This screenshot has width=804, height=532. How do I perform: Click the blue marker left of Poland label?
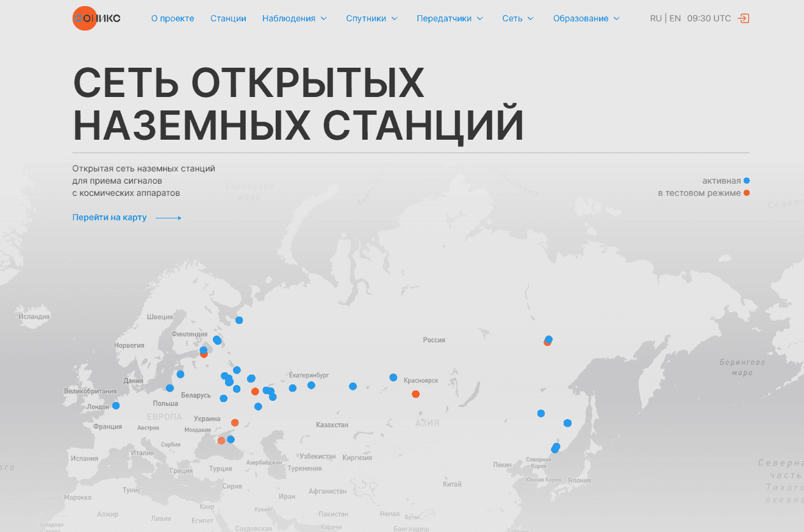pos(170,388)
